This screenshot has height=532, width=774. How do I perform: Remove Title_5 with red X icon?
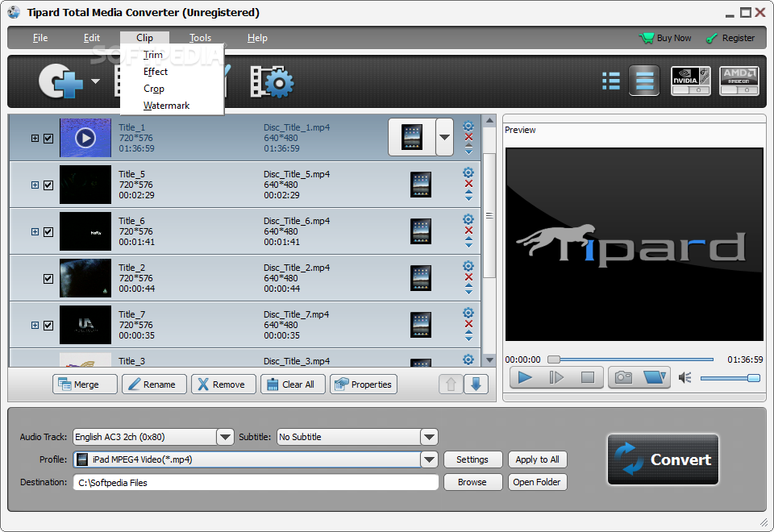pos(468,184)
